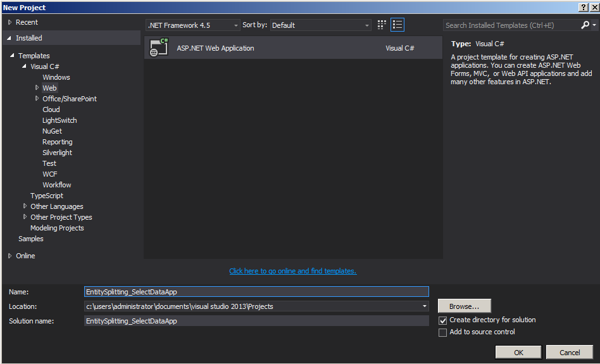Open the Location path dropdown arrow
This screenshot has width=600, height=364.
point(424,306)
